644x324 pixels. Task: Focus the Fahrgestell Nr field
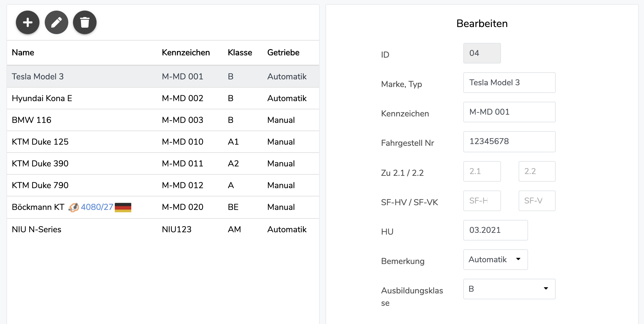click(509, 141)
